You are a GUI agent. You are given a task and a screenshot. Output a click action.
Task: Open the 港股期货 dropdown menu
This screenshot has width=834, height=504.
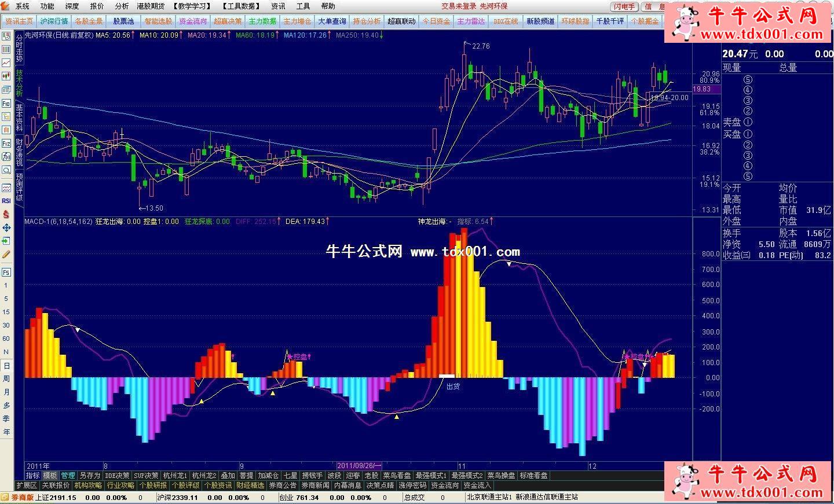pos(151,6)
